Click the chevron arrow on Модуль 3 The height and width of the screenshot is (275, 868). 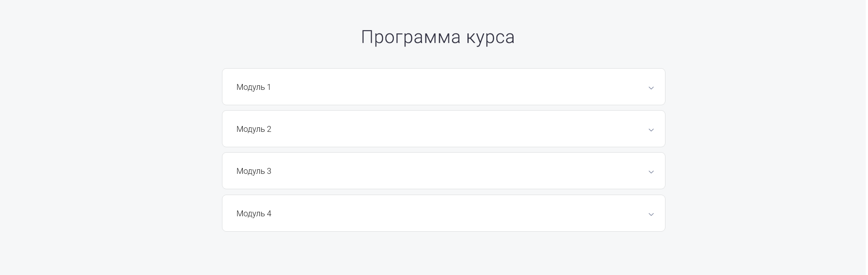pos(651,172)
